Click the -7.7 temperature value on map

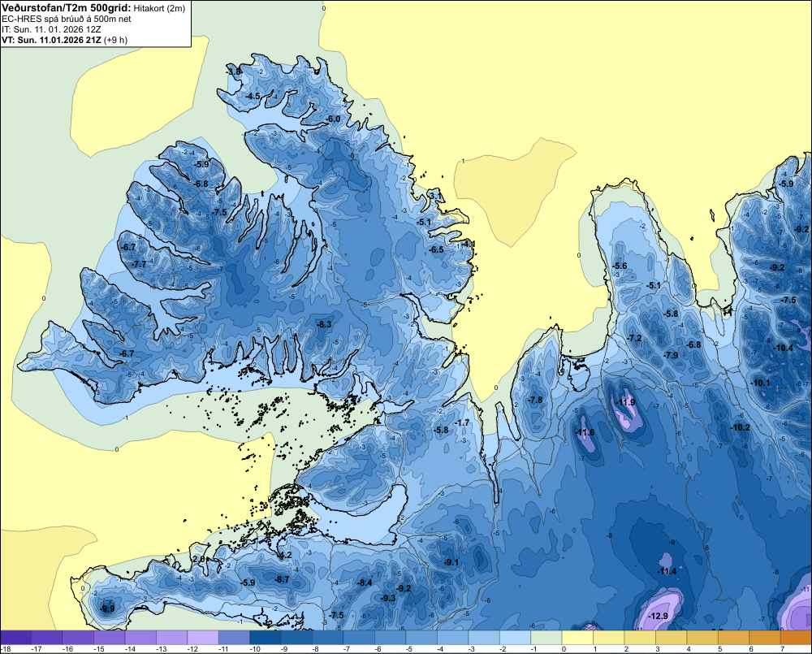point(139,264)
